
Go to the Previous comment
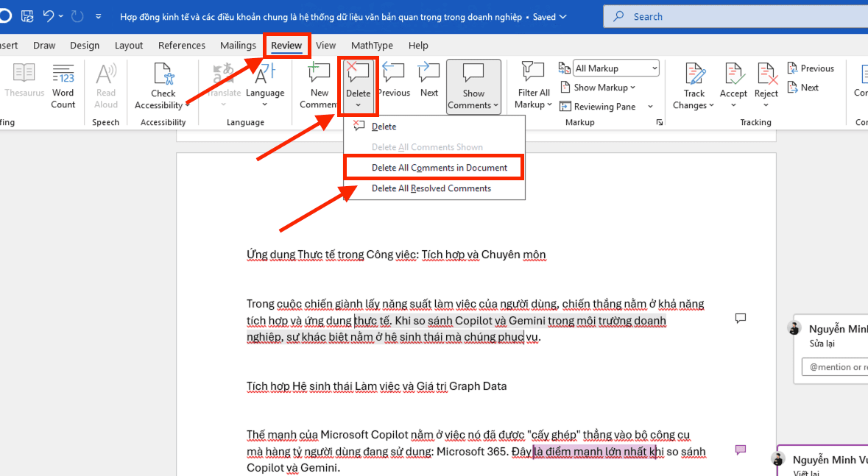pyautogui.click(x=394, y=81)
